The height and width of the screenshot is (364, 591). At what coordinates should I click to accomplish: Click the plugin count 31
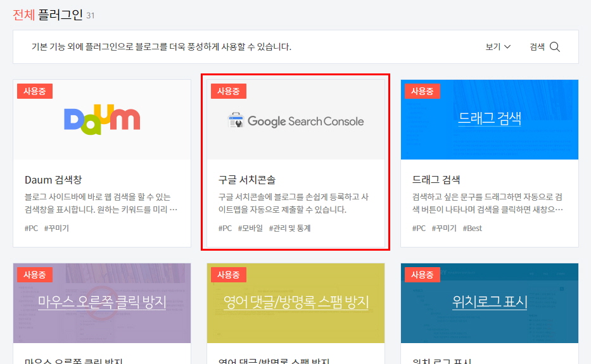pyautogui.click(x=91, y=16)
